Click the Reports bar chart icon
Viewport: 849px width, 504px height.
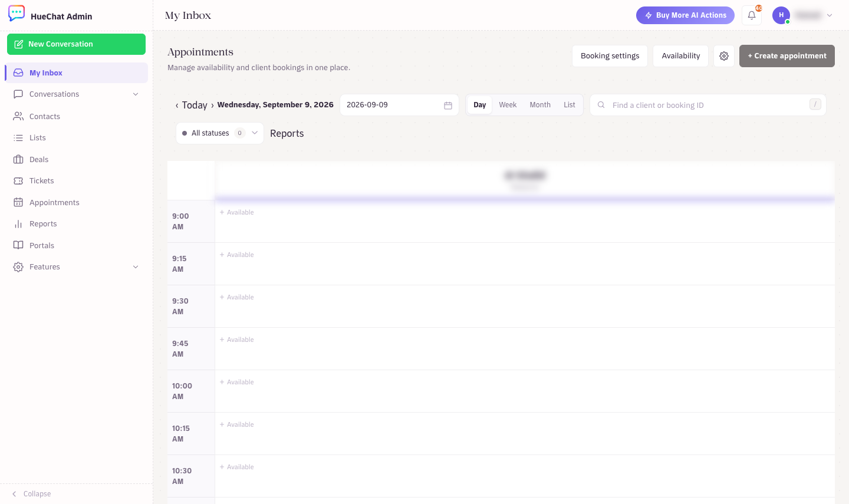(18, 224)
